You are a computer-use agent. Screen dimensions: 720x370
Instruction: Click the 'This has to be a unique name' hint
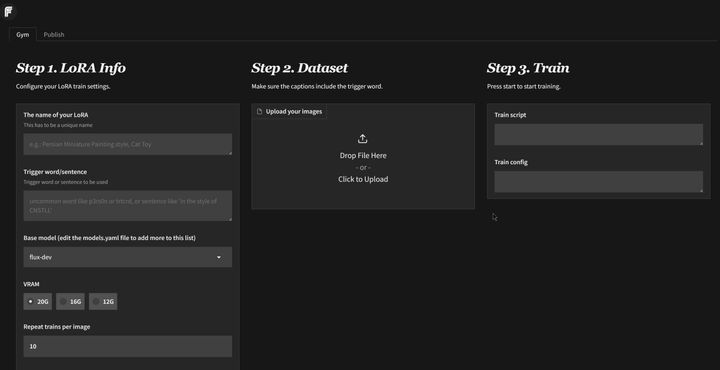click(x=58, y=125)
